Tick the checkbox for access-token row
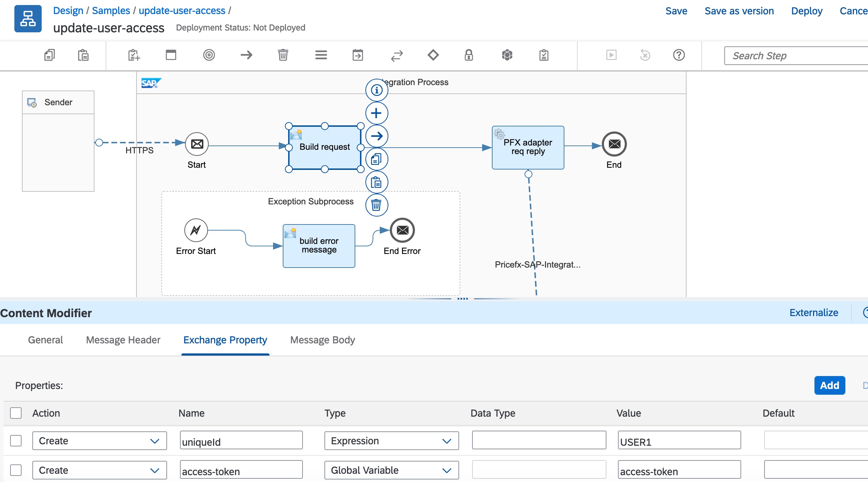This screenshot has width=868, height=482. (x=16, y=470)
